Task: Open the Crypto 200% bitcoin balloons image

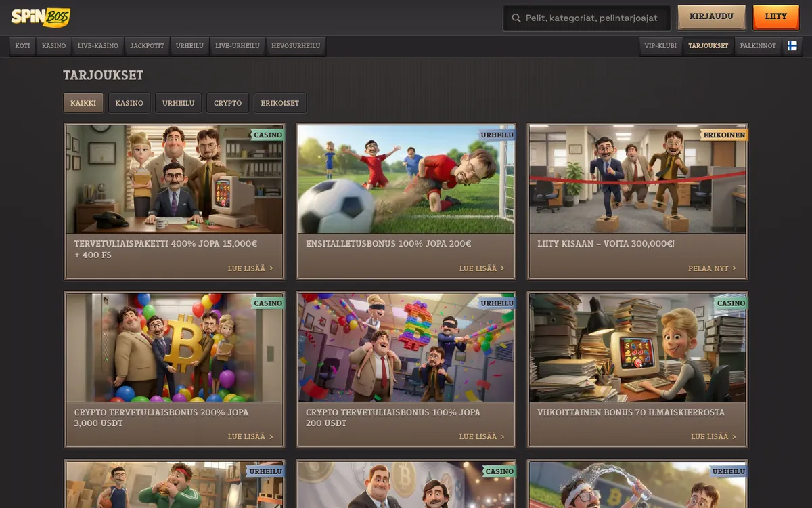Action: click(x=175, y=347)
